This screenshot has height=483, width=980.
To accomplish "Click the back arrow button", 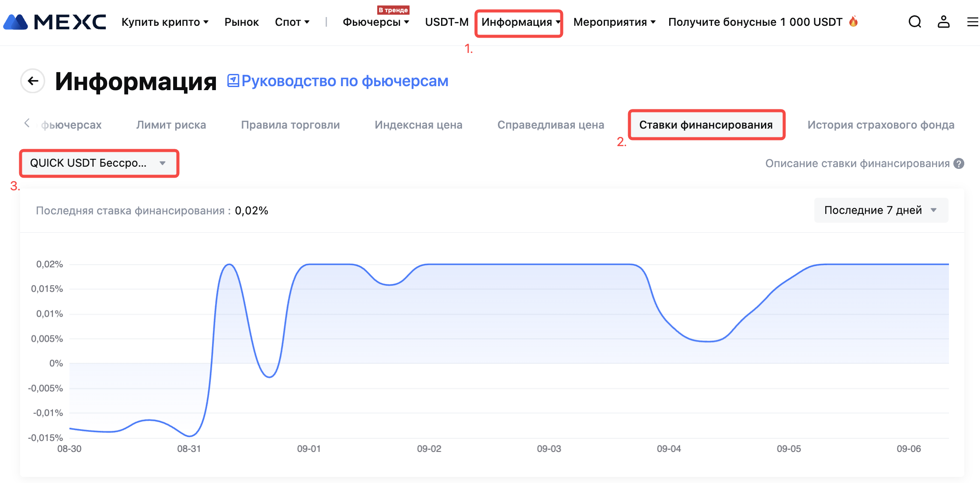I will pyautogui.click(x=33, y=81).
